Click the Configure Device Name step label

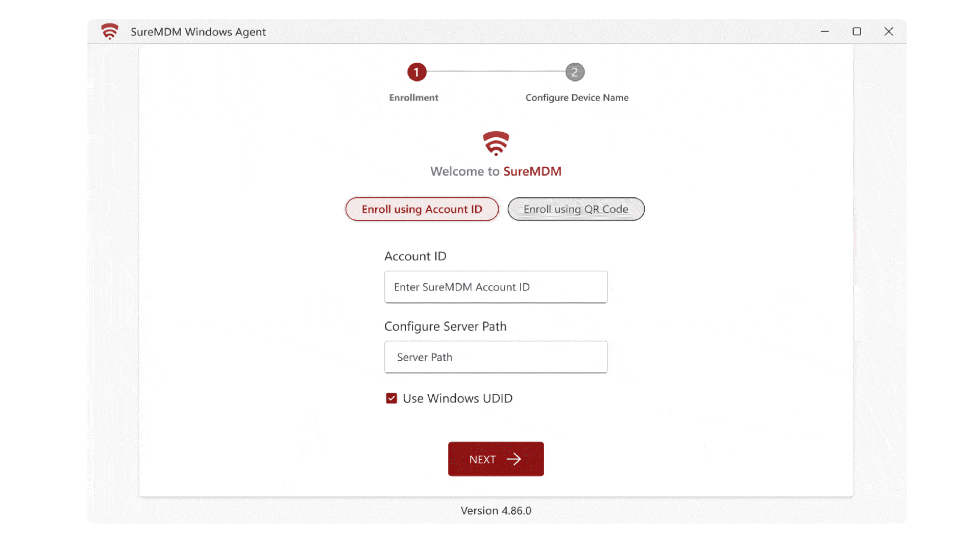(577, 97)
